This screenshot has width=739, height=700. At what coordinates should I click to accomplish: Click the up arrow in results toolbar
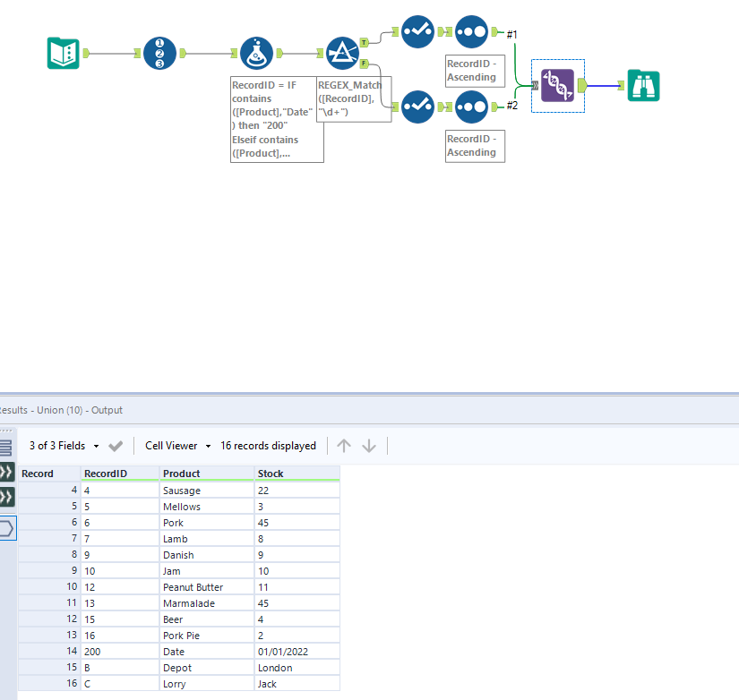(345, 445)
